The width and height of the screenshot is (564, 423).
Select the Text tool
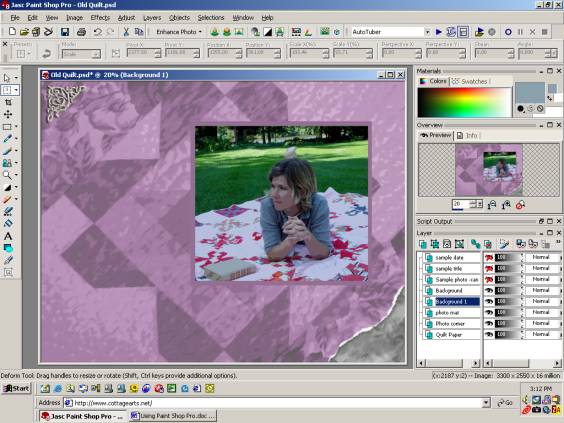pos(8,236)
